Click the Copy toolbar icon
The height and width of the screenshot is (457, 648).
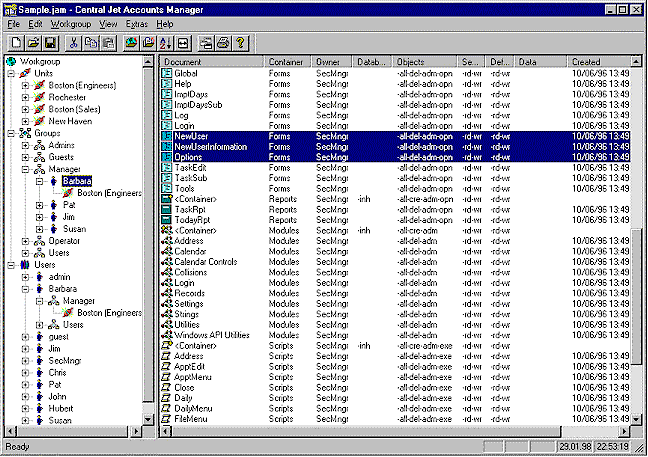pos(91,43)
